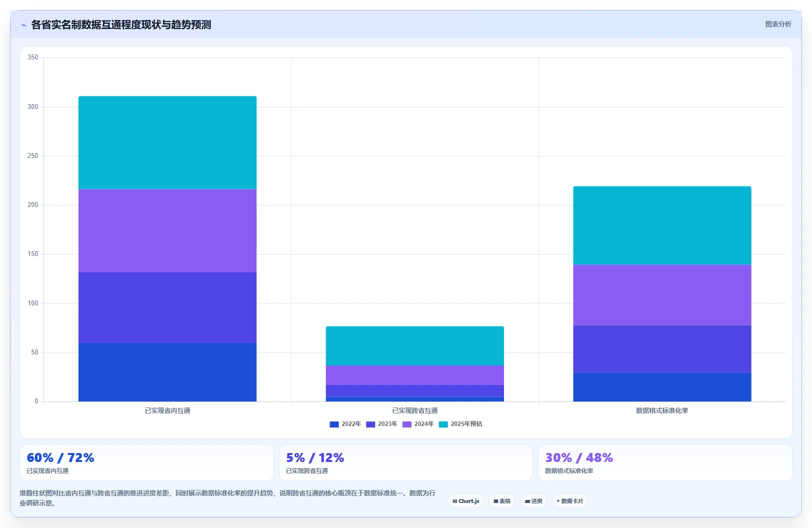812x528 pixels.
Task: Click the 2022 blue segment of 已实现省内互通 bar
Action: click(167, 372)
